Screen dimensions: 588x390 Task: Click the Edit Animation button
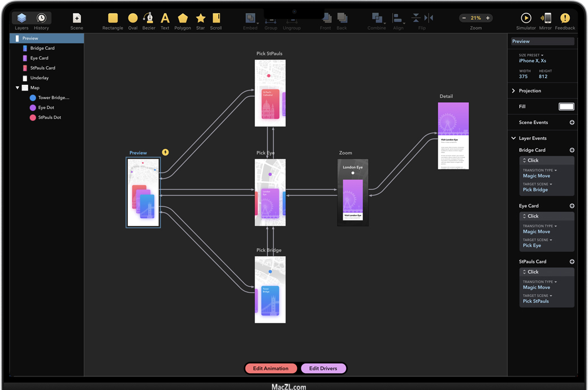(271, 369)
